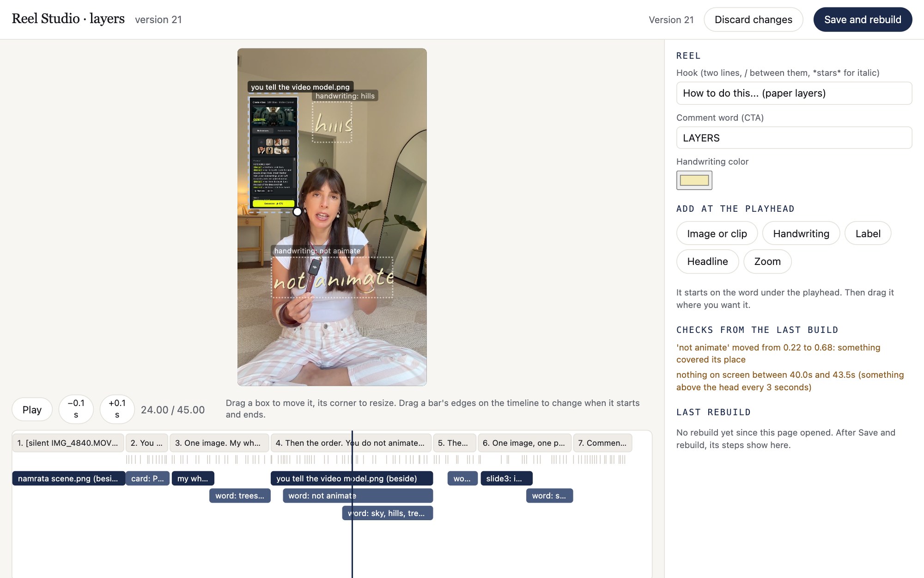The image size is (924, 578).
Task: Click Discard changes button
Action: [753, 19]
